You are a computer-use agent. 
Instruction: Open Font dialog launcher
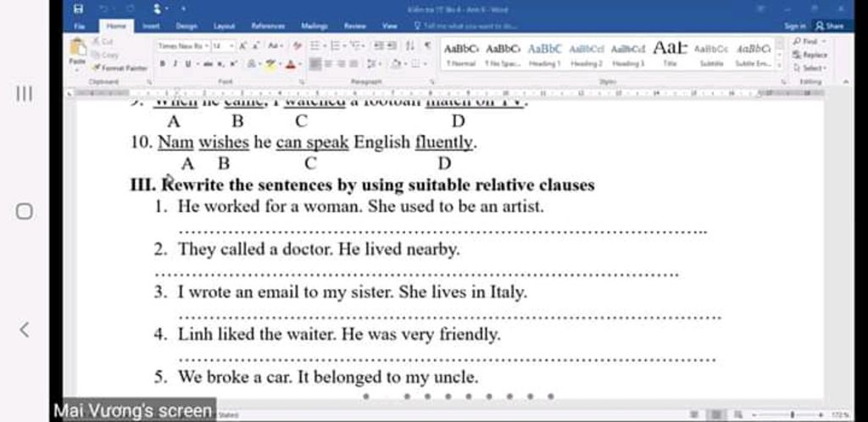(303, 81)
